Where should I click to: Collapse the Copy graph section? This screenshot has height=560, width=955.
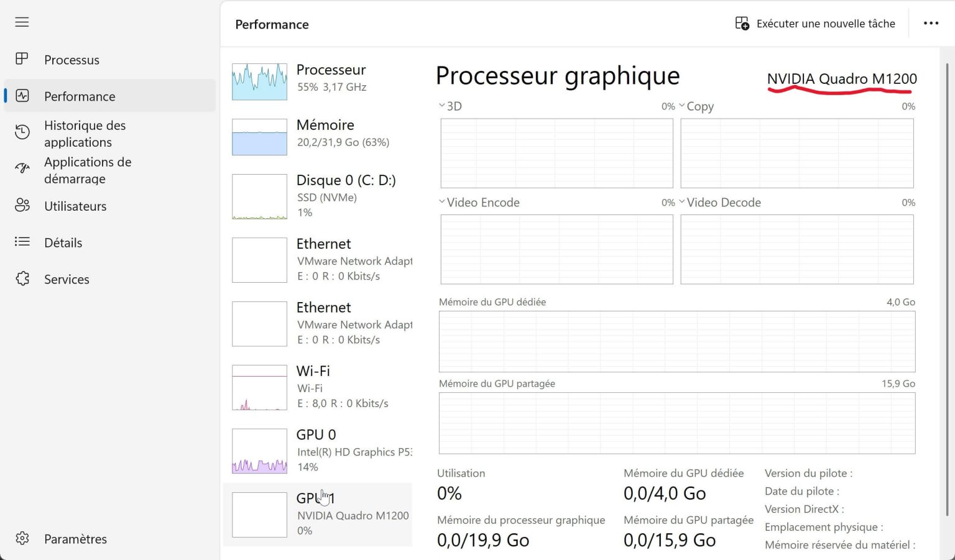[682, 106]
